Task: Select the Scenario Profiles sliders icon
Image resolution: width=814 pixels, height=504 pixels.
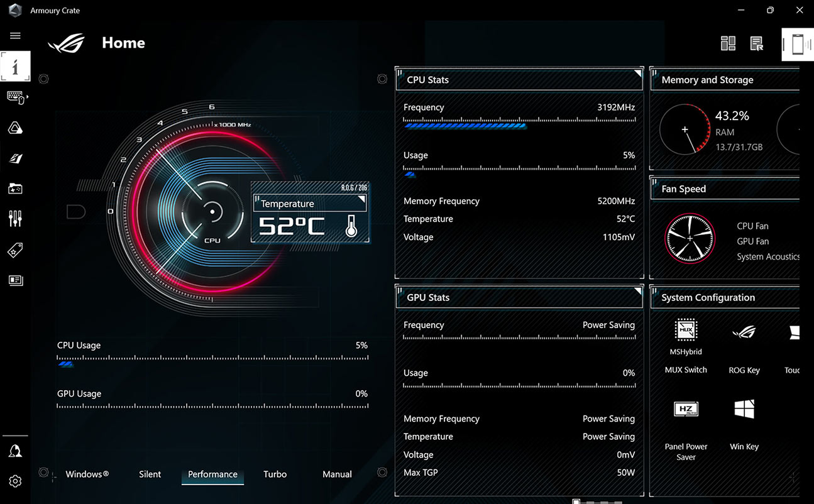Action: (x=15, y=218)
